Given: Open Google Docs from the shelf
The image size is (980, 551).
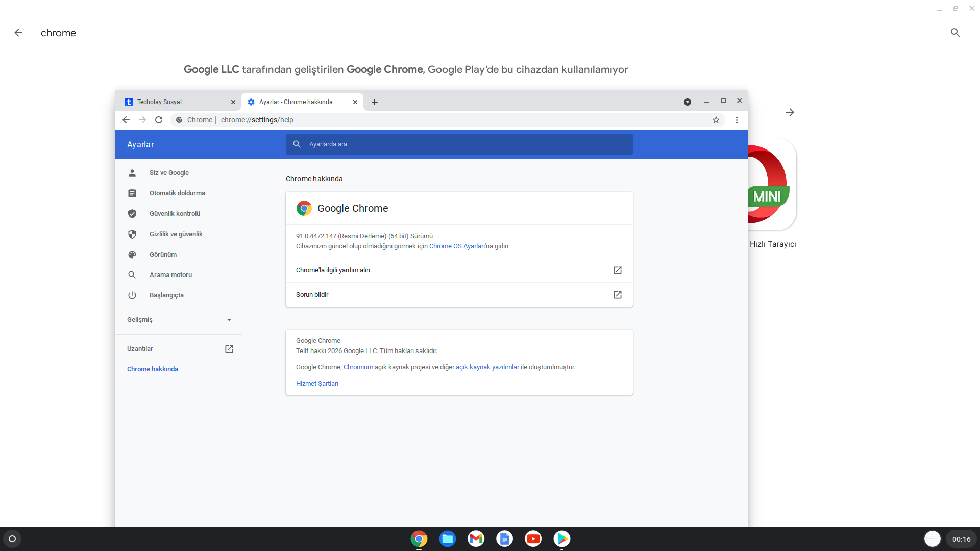Looking at the screenshot, I should tap(505, 539).
